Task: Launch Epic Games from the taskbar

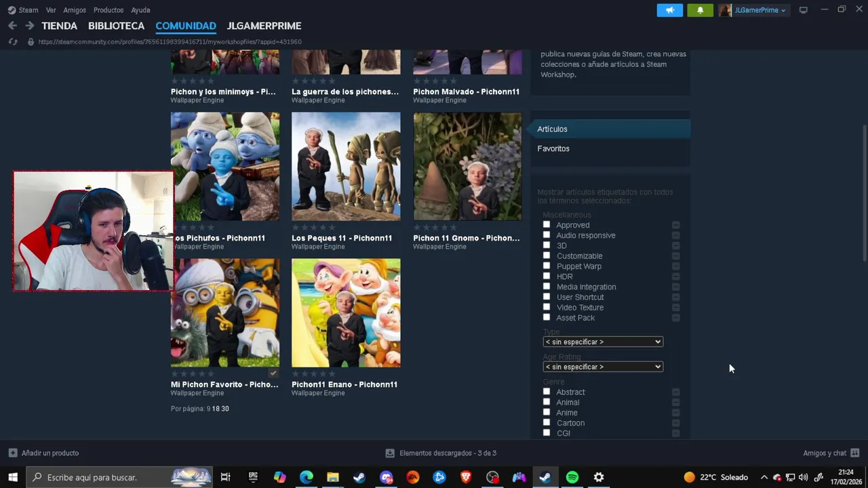Action: (x=253, y=477)
